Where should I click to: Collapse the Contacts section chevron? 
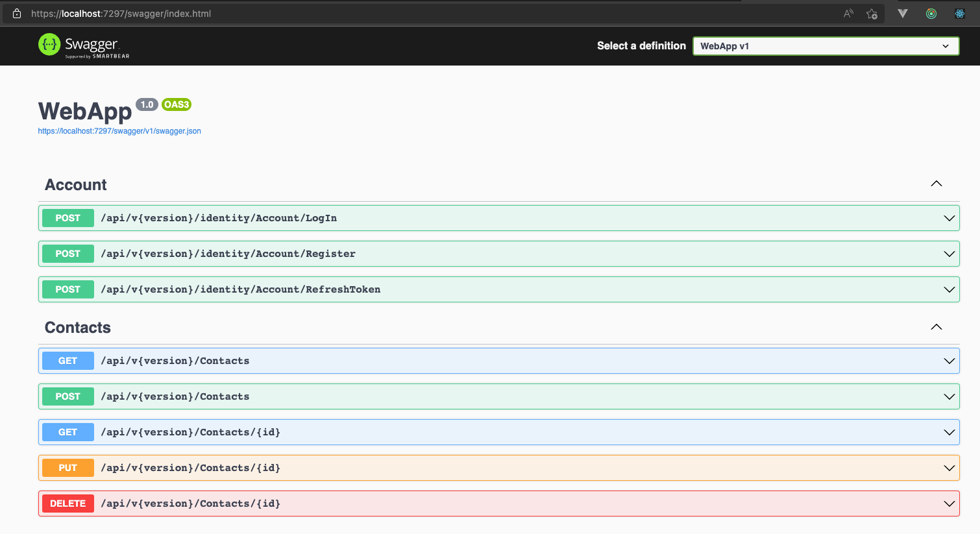pos(937,326)
